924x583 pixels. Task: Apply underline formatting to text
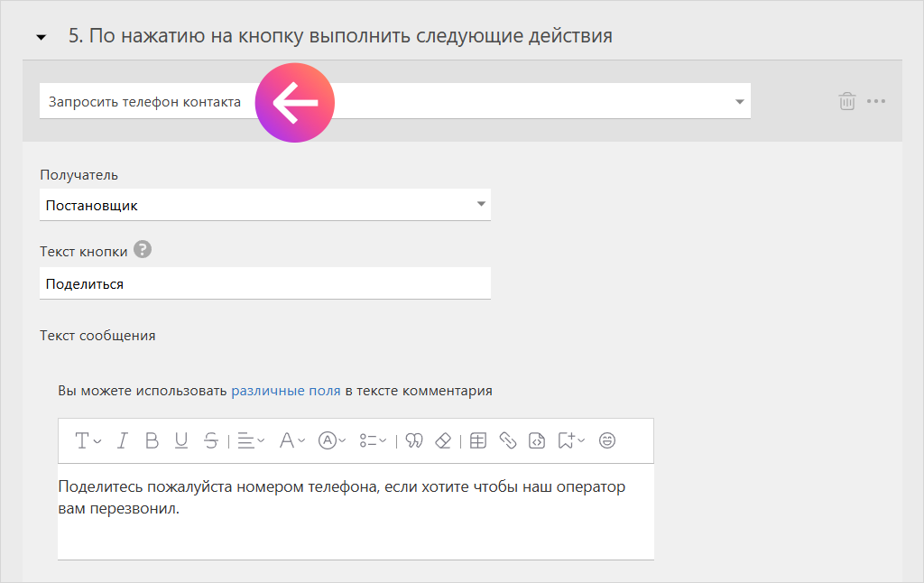pos(181,440)
